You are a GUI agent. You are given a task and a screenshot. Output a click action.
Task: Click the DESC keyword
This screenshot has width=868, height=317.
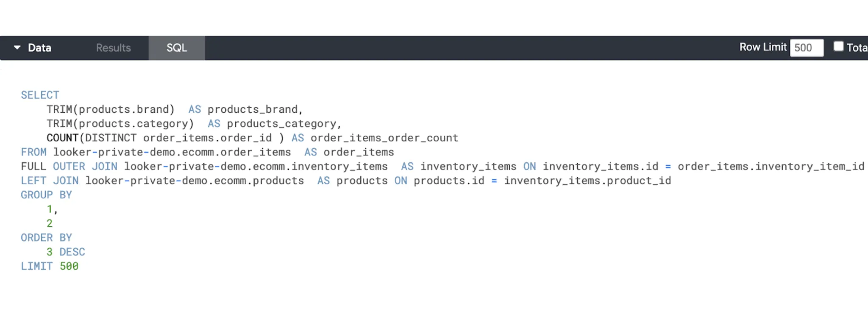pyautogui.click(x=72, y=252)
